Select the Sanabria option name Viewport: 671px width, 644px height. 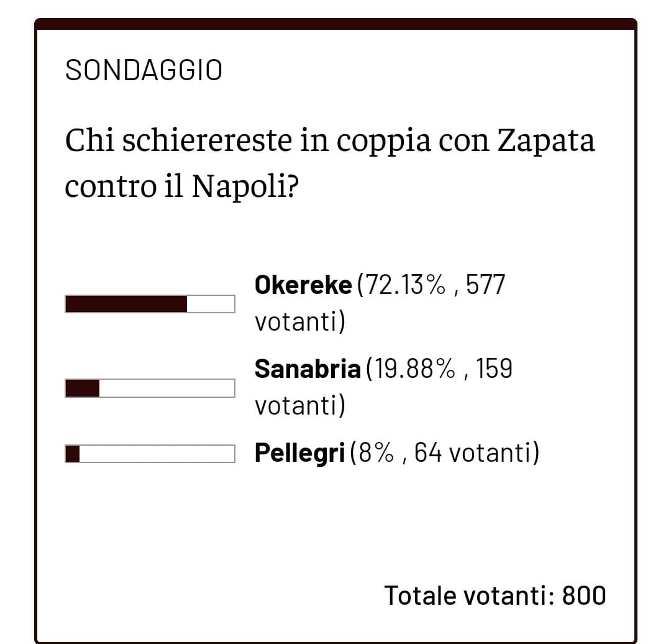point(308,369)
